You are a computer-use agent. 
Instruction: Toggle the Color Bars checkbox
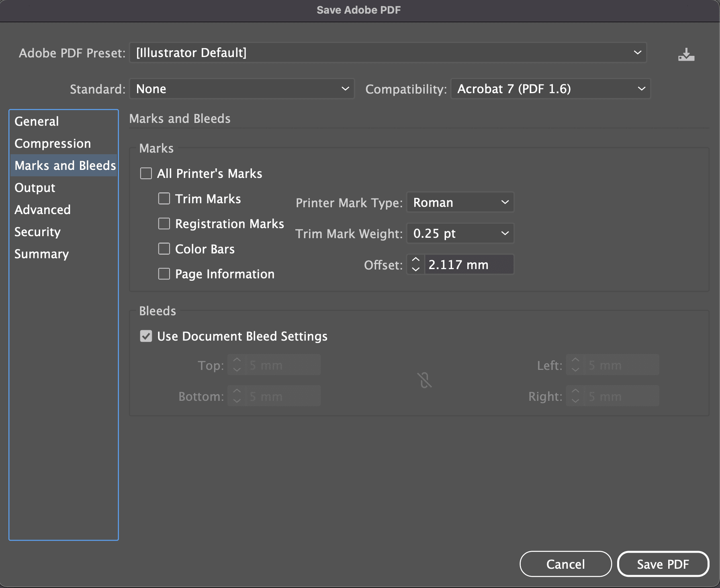tap(164, 249)
